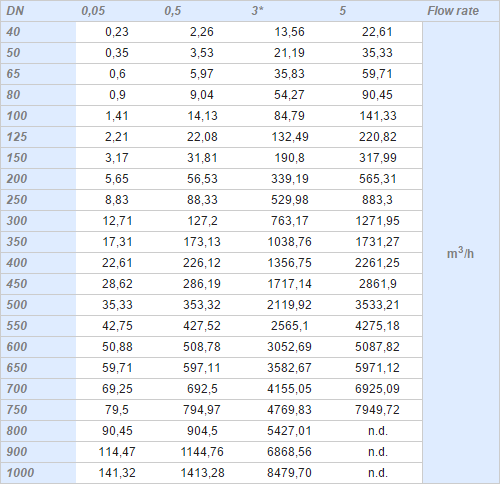This screenshot has width=501, height=484.
Task: Select the m³/h unit cell
Action: coord(460,253)
